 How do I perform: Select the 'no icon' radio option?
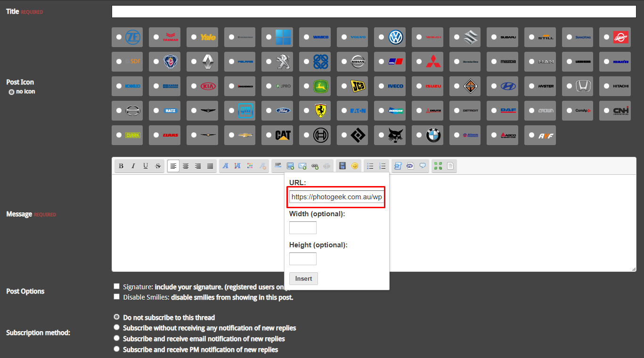tap(11, 92)
